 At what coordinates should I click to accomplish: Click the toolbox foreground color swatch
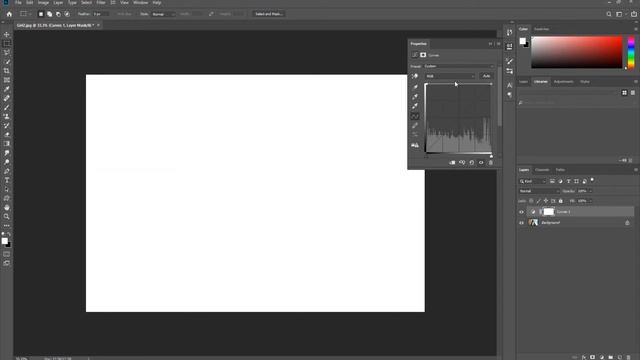(4, 241)
